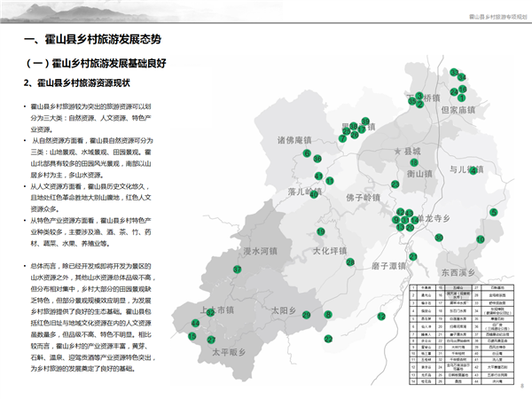Click heading 一、霍山县乡村旅游发展态势
Viewport: 532px width, 399px height.
coord(92,39)
